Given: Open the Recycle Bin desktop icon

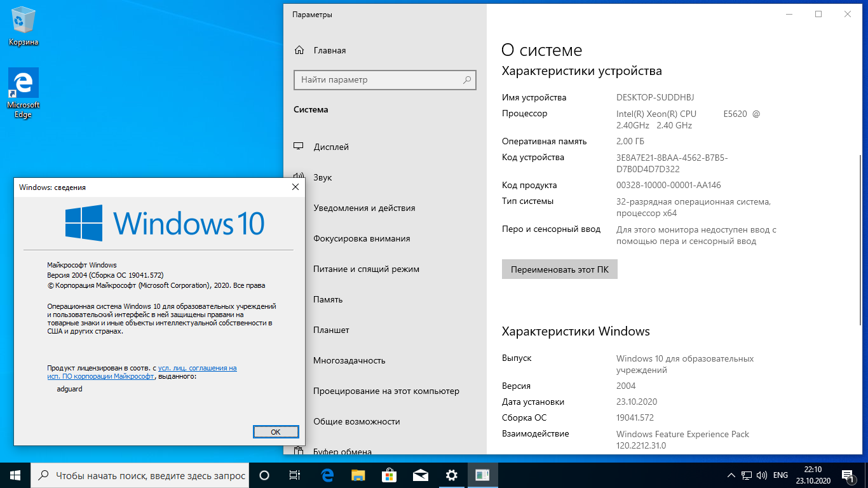Looking at the screenshot, I should [24, 25].
